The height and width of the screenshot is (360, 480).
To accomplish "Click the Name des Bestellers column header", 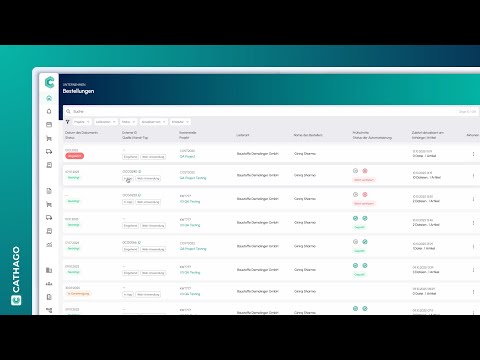I will point(308,135).
